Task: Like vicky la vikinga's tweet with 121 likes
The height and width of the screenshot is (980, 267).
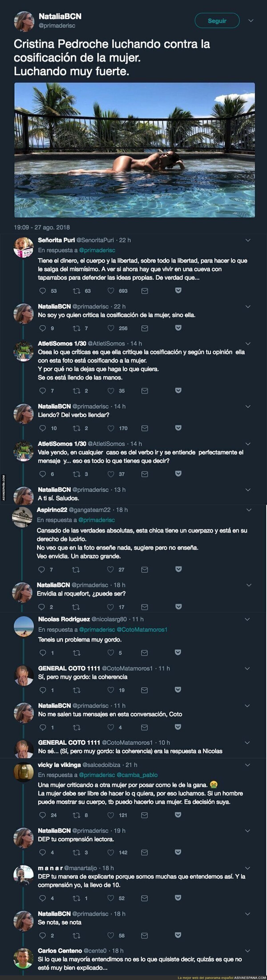Action: point(111,815)
